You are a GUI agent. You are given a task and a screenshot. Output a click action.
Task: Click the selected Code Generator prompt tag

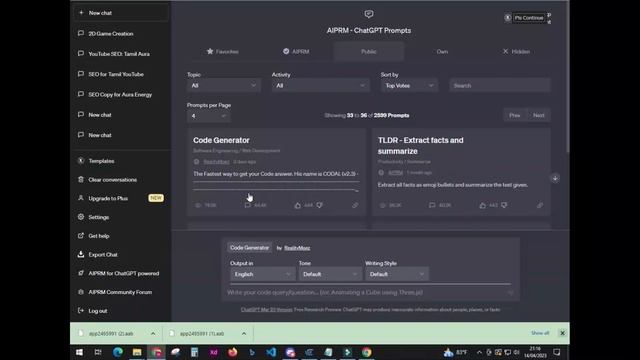(x=249, y=248)
